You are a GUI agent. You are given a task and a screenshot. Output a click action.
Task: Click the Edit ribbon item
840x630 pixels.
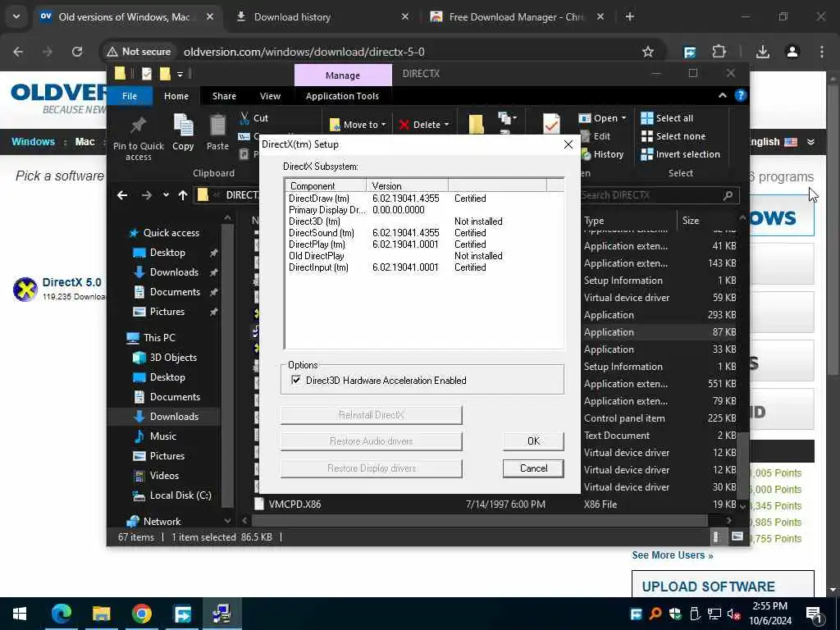click(596, 136)
